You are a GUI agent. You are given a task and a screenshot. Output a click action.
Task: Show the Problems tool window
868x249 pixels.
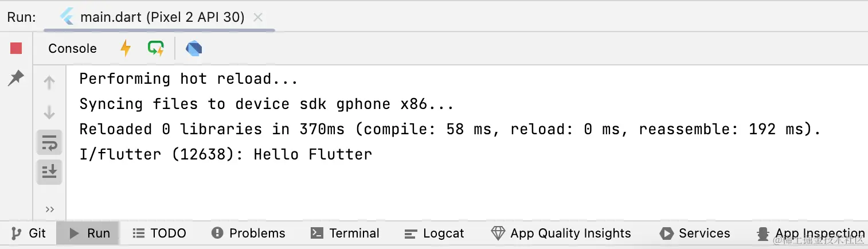(x=248, y=233)
